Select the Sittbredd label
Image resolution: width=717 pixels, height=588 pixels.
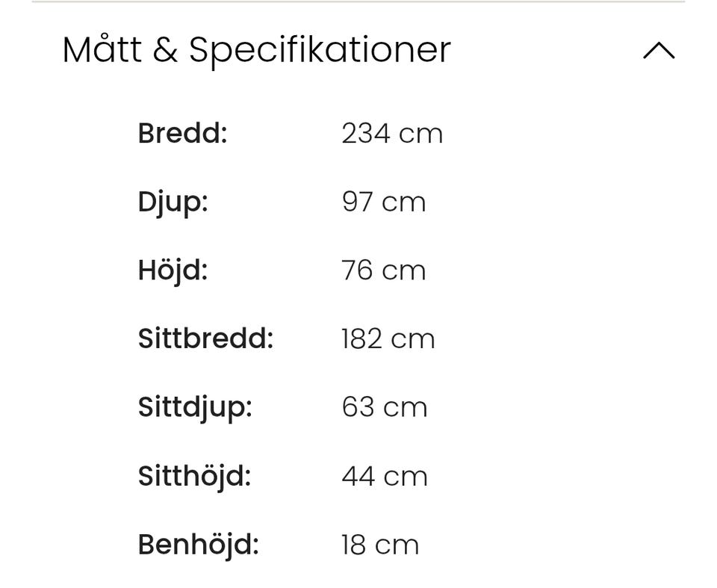(x=205, y=339)
